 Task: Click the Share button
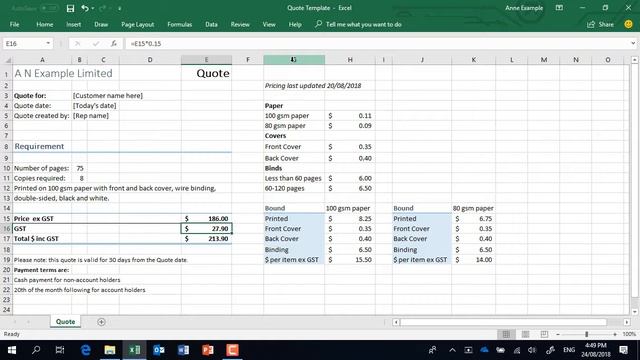600,24
